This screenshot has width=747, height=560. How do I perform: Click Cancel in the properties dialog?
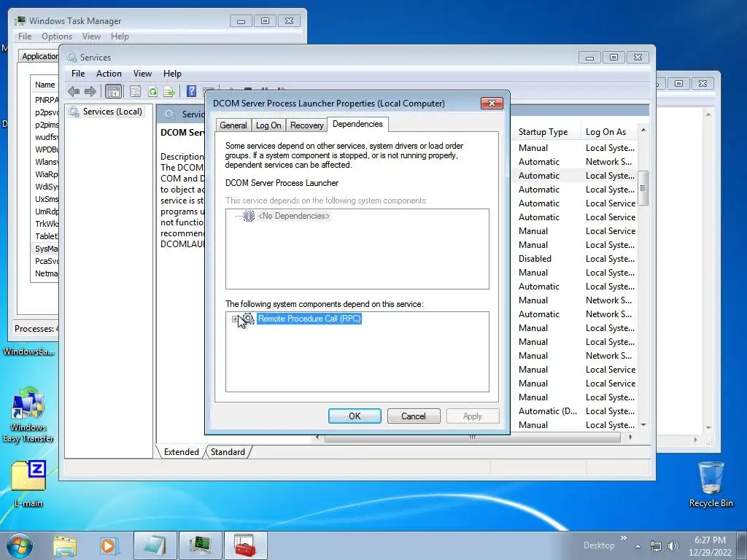tap(414, 416)
